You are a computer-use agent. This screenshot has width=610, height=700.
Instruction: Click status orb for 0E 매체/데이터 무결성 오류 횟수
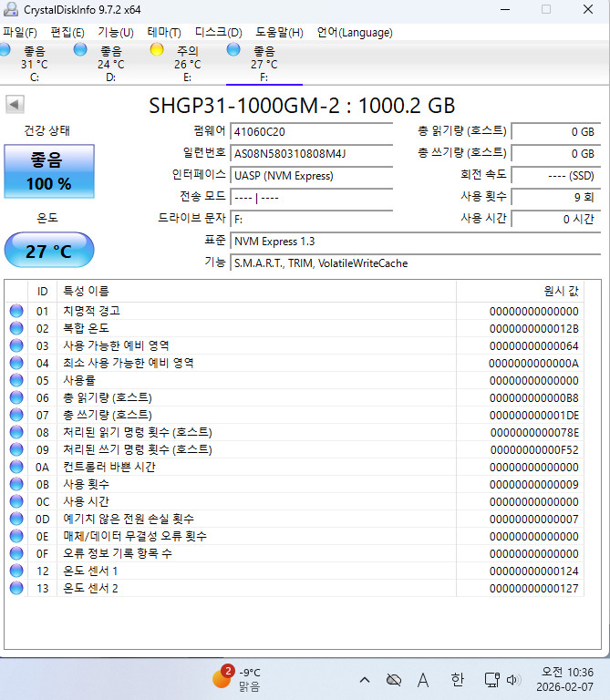pyautogui.click(x=16, y=536)
